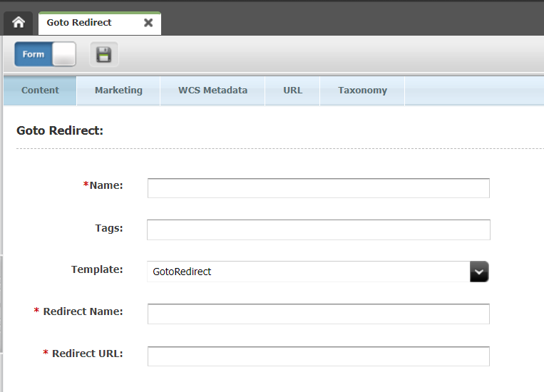Expand the Template dropdown arrow
The width and height of the screenshot is (544, 392).
[479, 272]
